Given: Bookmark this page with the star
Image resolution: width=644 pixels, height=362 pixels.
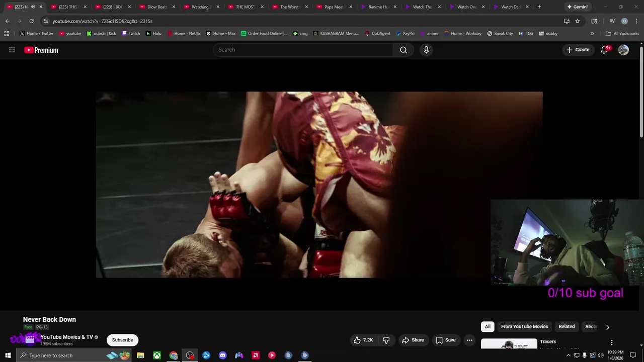Looking at the screenshot, I should tap(578, 21).
